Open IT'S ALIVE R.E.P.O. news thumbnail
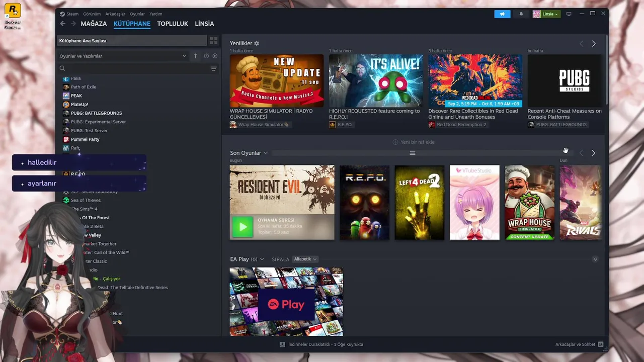 coord(376,81)
